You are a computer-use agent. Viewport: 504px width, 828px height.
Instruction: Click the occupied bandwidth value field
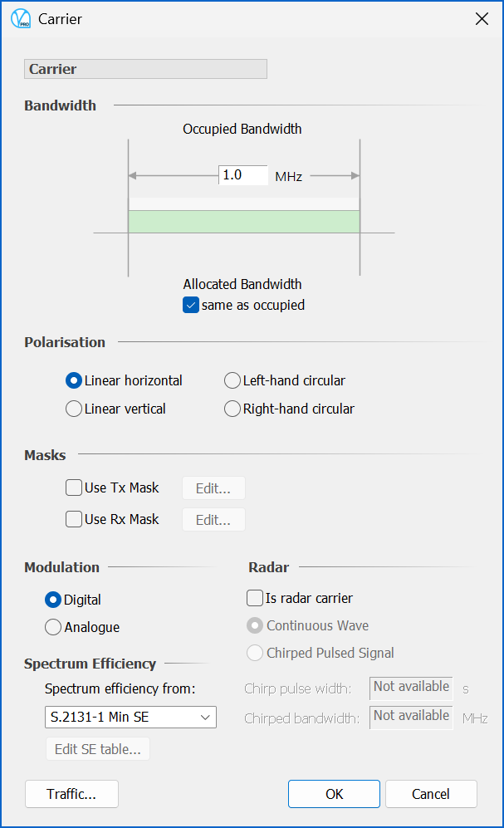pyautogui.click(x=243, y=175)
